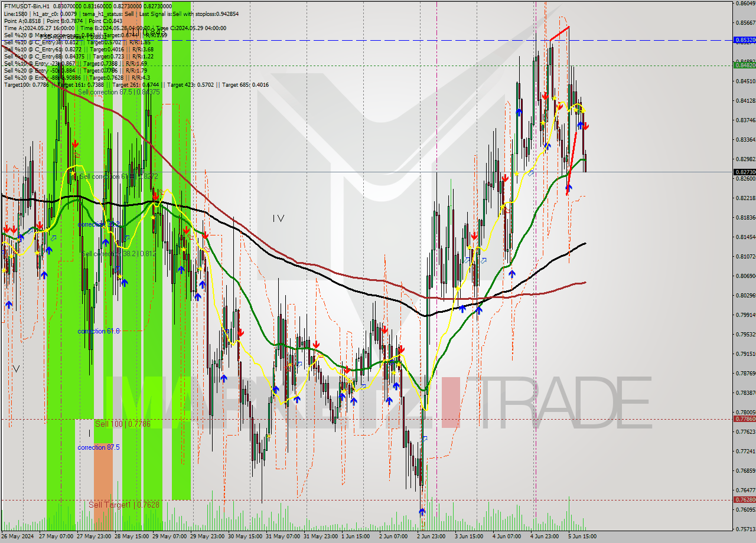Image resolution: width=756 pixels, height=543 pixels.
Task: Click the '27 May 23:00' time axis label
Action: [94, 537]
